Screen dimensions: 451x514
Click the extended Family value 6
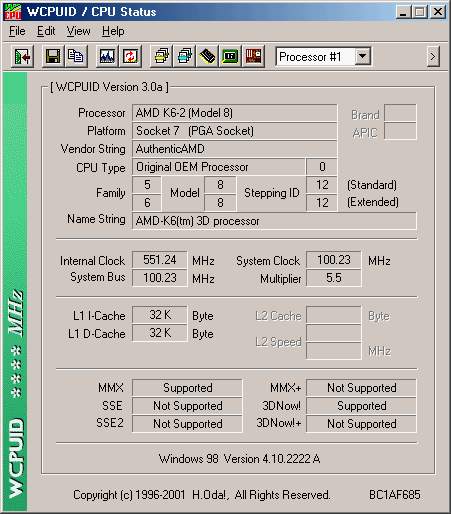click(147, 203)
